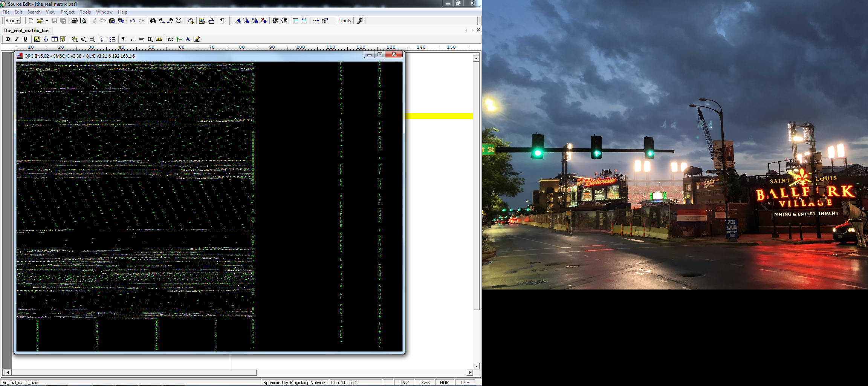Open the File menu
This screenshot has height=386, width=868.
click(6, 12)
